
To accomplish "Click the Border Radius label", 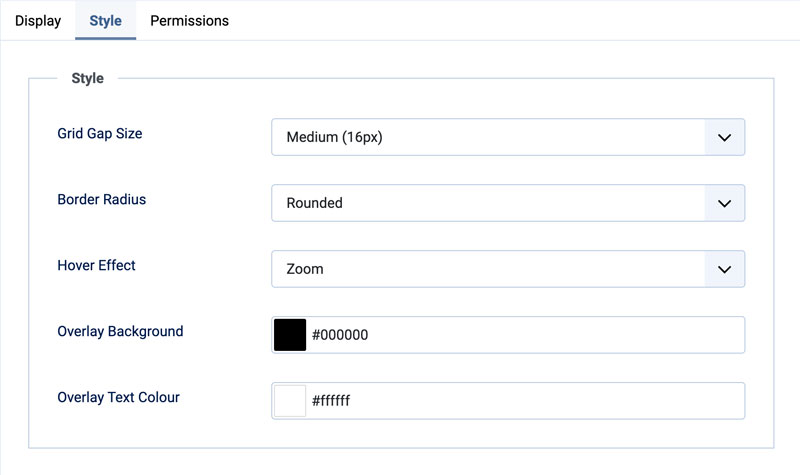I will point(102,199).
